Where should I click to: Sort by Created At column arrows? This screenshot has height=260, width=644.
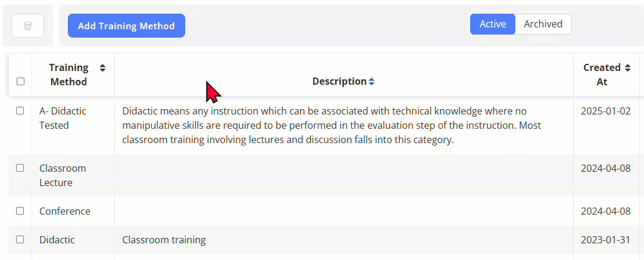(627, 68)
